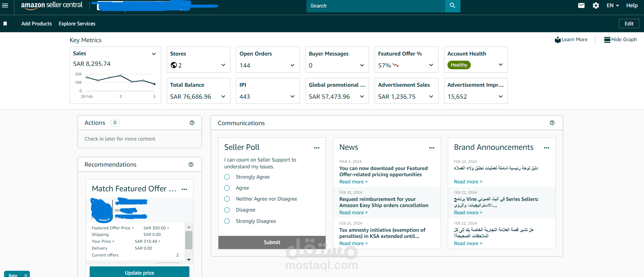Expand the Sales metric chevron
This screenshot has width=644, height=277.
(x=154, y=54)
